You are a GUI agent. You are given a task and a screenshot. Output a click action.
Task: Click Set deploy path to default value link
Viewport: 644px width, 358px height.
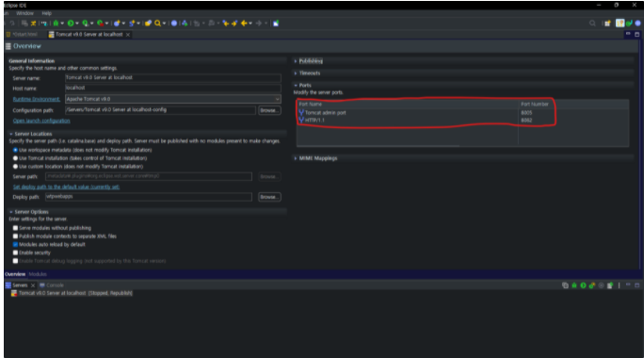coord(66,187)
